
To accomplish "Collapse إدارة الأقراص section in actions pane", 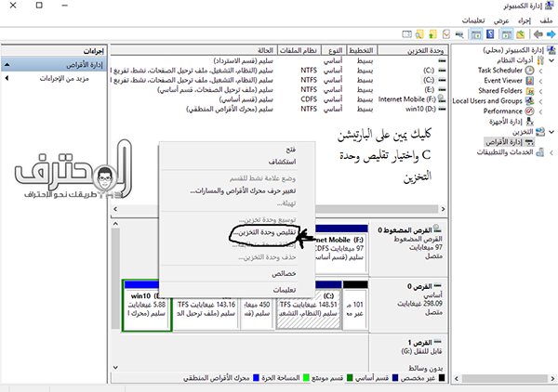I will [x=7, y=65].
